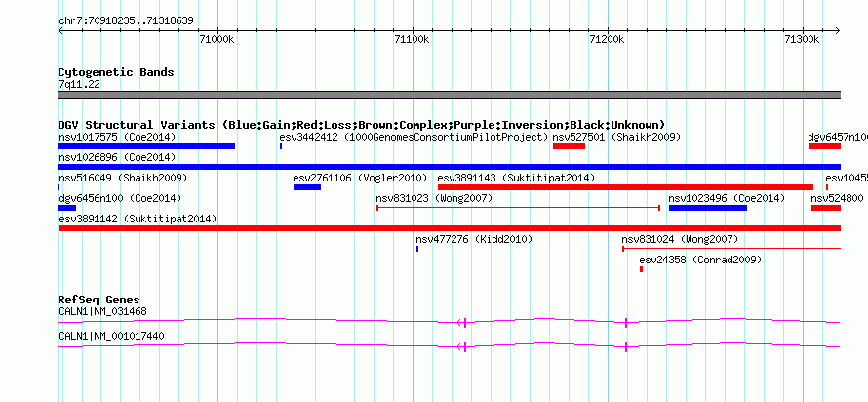Click the CALN1|NM_031468 gene label

point(102,311)
